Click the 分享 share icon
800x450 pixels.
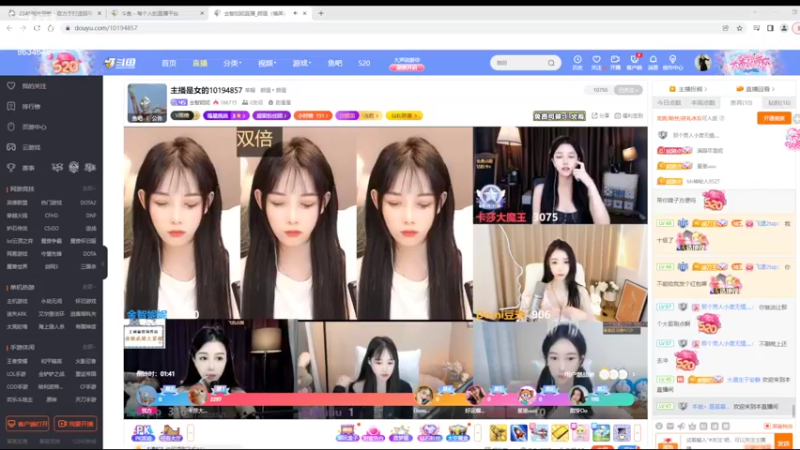pos(600,116)
